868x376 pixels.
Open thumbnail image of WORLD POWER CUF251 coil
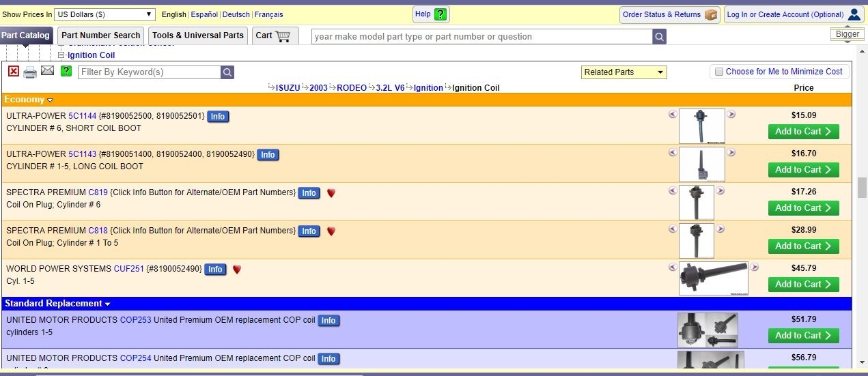(x=714, y=278)
